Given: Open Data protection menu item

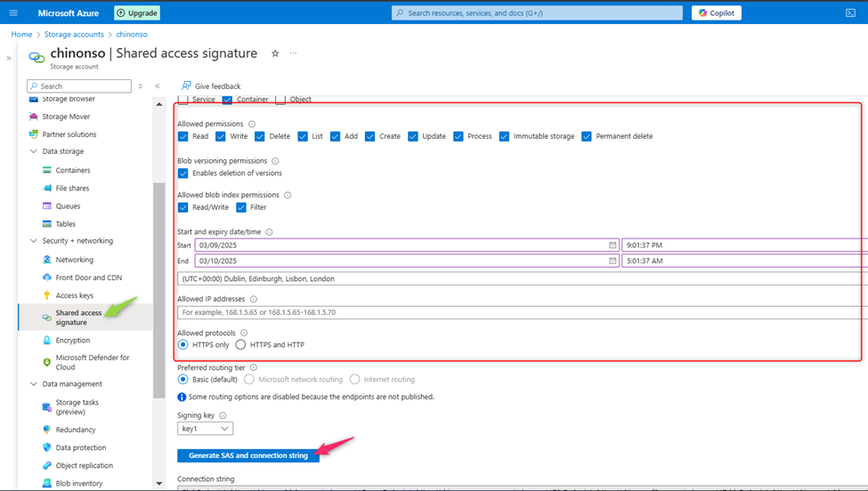Looking at the screenshot, I should pos(81,448).
